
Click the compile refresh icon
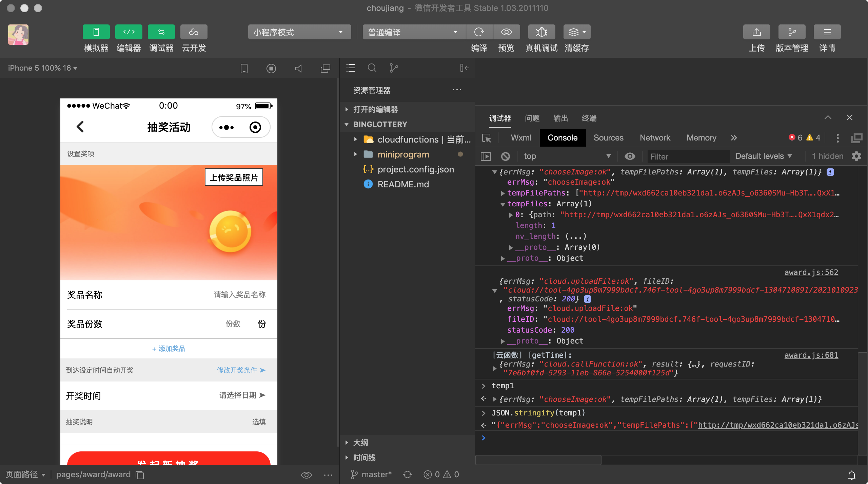[x=479, y=32]
